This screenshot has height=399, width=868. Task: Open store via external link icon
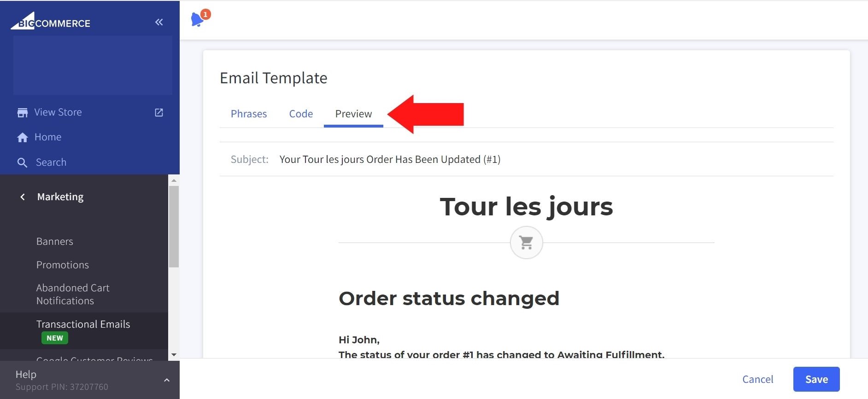tap(159, 113)
